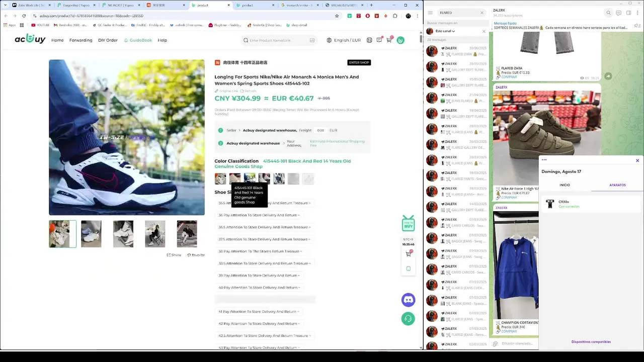The height and width of the screenshot is (362, 644).
Task: Choose size 37.5 option
Action: point(264,239)
